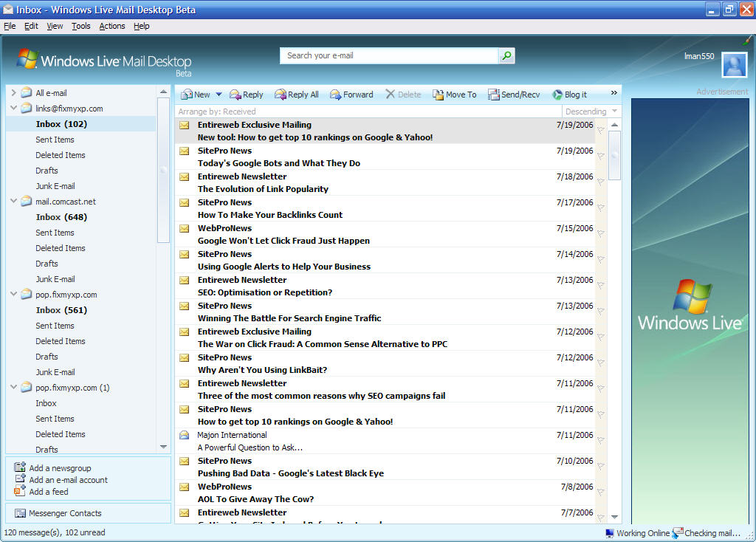The image size is (756, 542).
Task: Open message Why Aren't You Using LinkBait?
Action: point(385,363)
